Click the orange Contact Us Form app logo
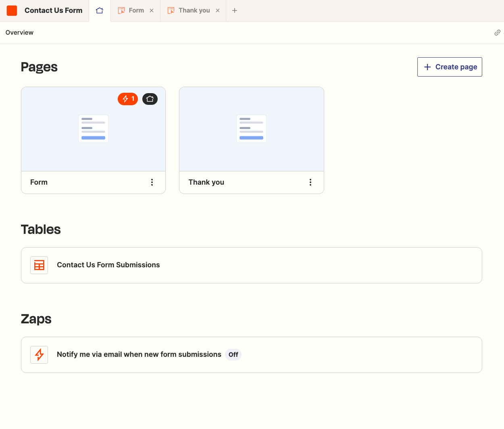 (12, 10)
